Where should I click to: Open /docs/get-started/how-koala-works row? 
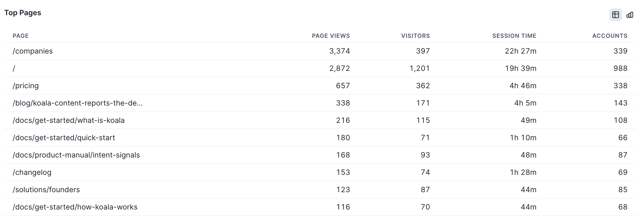click(x=320, y=207)
